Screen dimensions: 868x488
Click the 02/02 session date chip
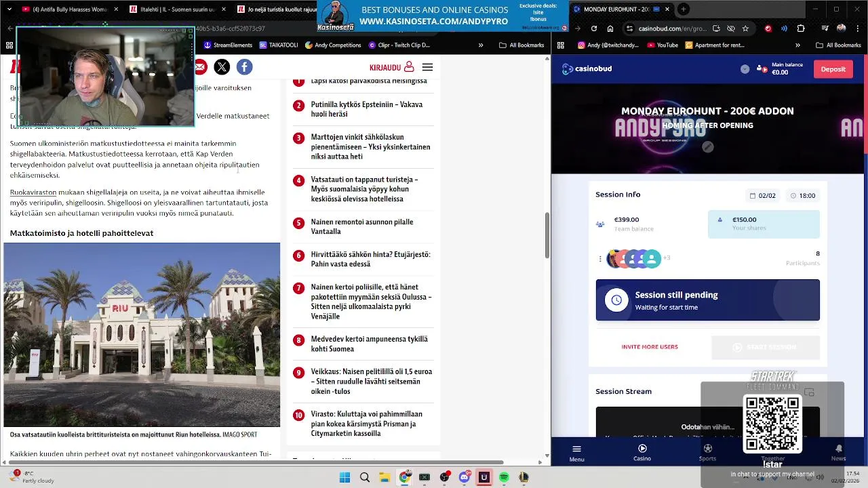(x=762, y=195)
